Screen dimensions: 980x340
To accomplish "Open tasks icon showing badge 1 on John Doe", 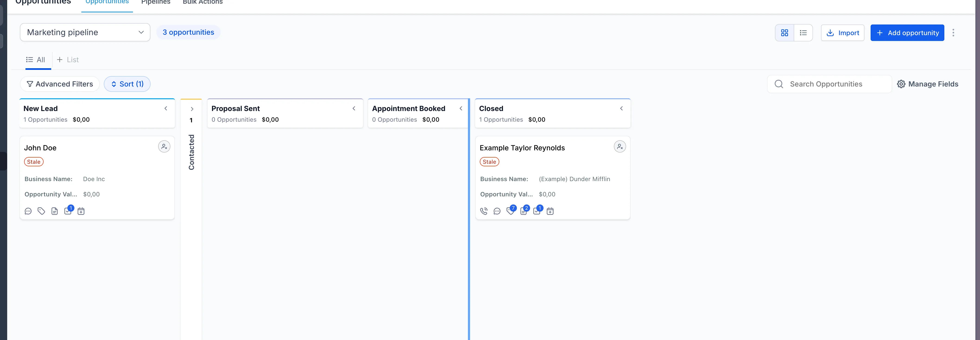I will point(68,212).
